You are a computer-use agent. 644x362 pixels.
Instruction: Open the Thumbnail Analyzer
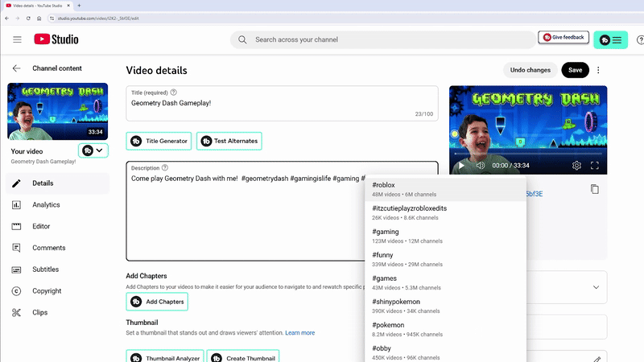pyautogui.click(x=165, y=357)
